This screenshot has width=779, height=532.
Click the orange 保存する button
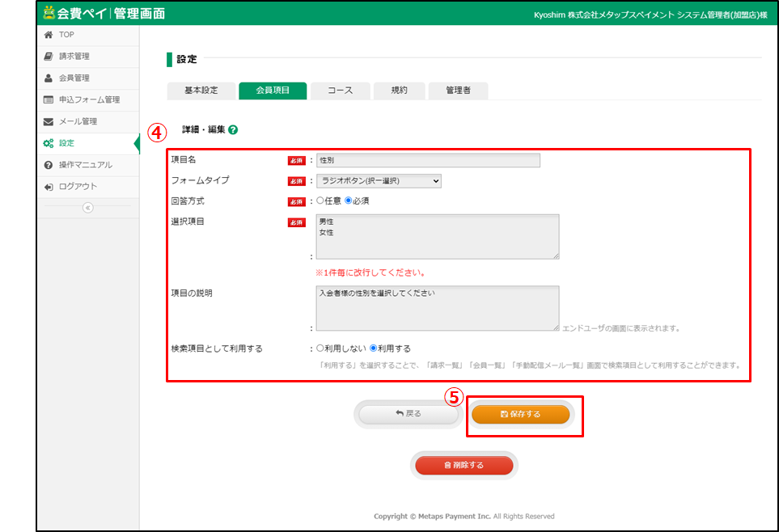click(x=520, y=414)
